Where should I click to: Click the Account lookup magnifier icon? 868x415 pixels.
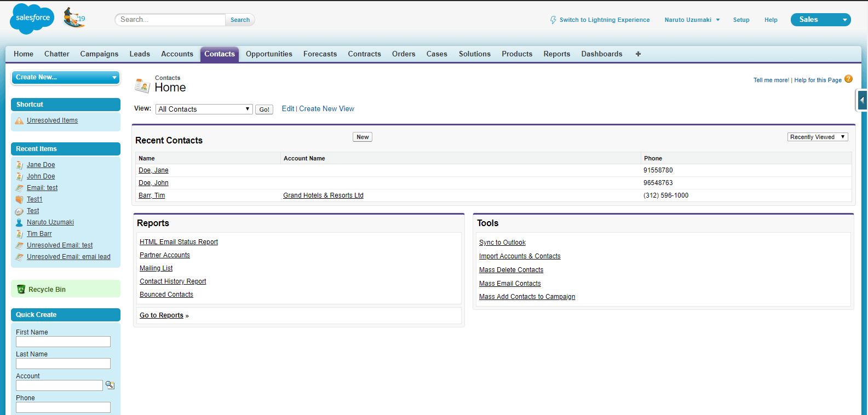tap(110, 385)
